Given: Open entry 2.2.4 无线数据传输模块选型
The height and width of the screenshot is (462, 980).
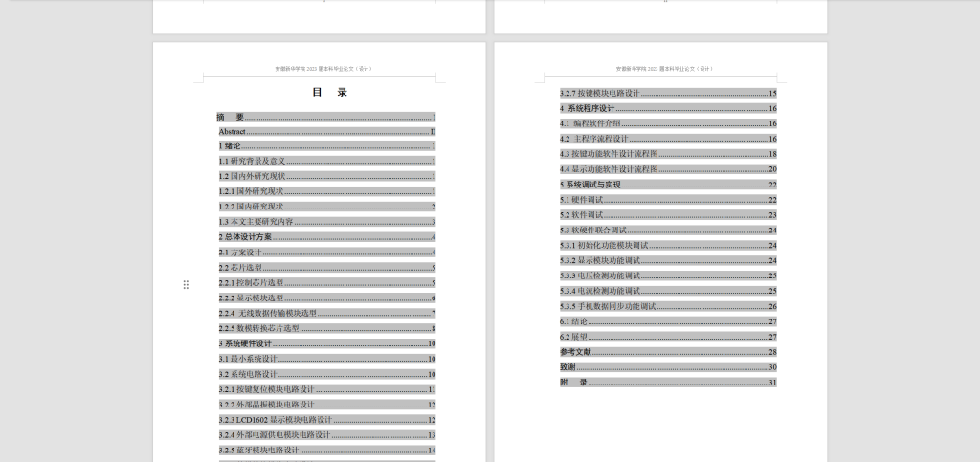Looking at the screenshot, I should pyautogui.click(x=267, y=313).
